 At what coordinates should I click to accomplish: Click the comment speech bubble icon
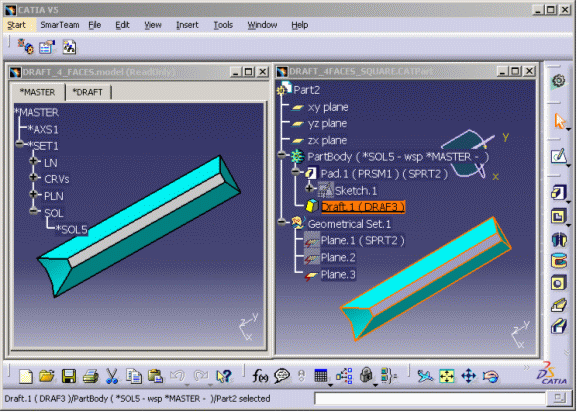[x=282, y=376]
